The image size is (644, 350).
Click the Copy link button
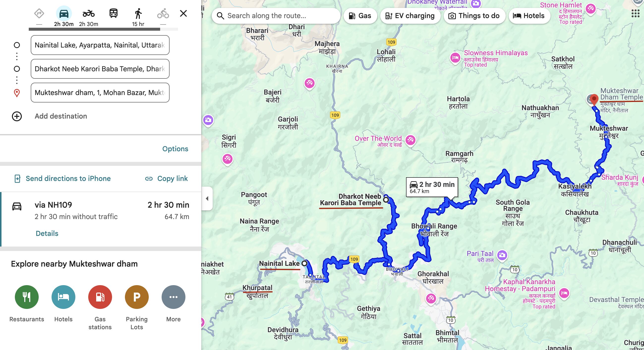click(167, 178)
